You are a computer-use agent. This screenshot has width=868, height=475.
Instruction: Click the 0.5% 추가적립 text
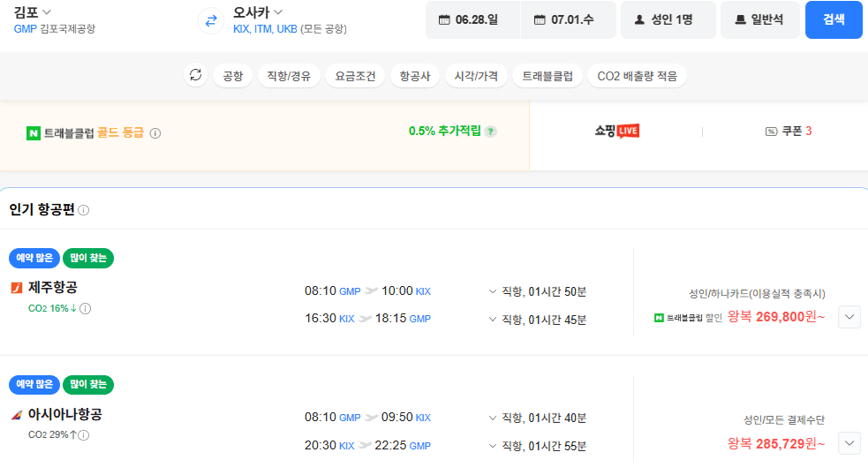pyautogui.click(x=444, y=132)
